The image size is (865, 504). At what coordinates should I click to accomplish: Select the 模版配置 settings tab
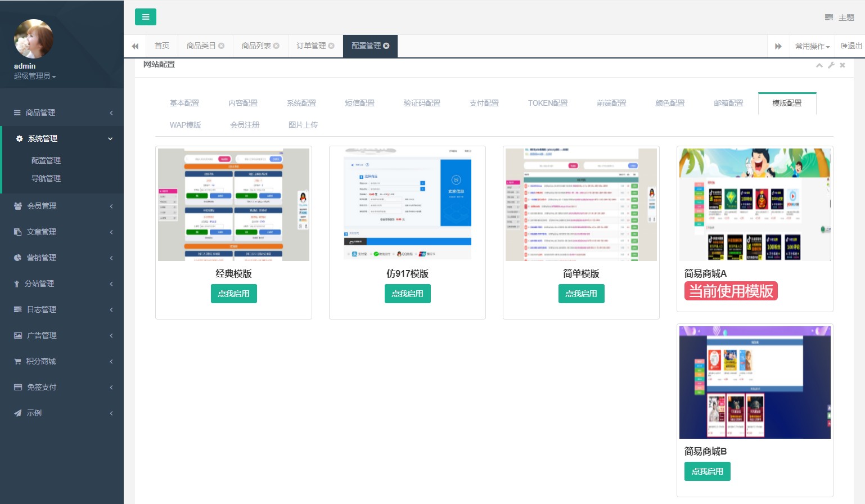pos(787,103)
